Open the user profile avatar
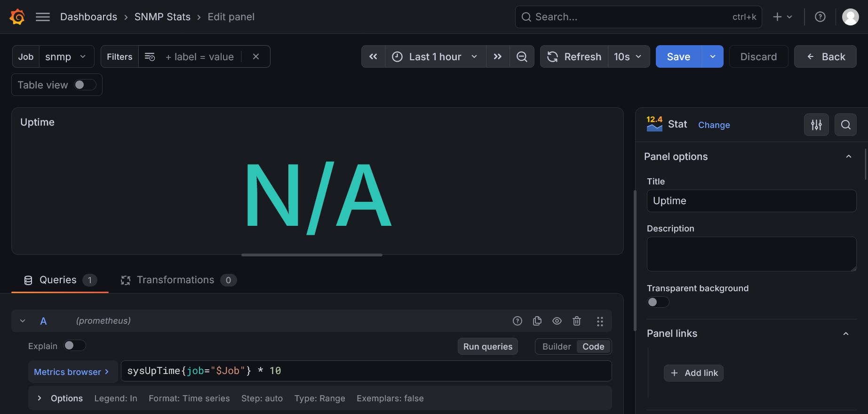The width and height of the screenshot is (868, 414). tap(850, 17)
